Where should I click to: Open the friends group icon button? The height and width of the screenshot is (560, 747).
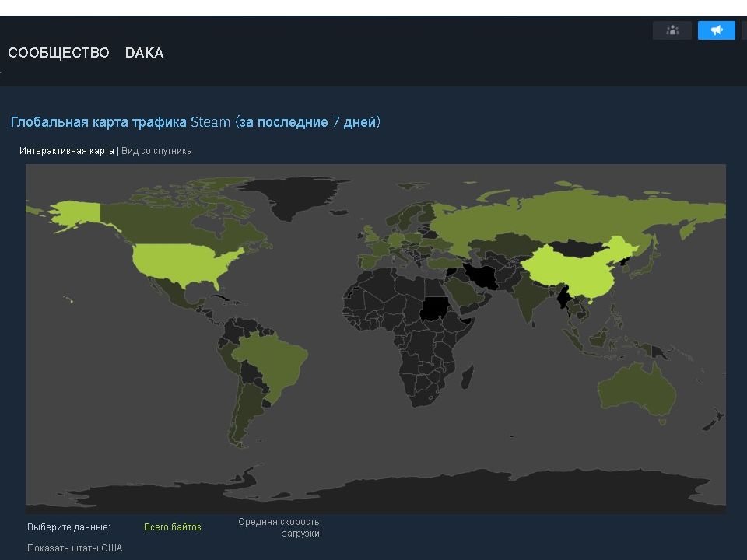pyautogui.click(x=672, y=30)
